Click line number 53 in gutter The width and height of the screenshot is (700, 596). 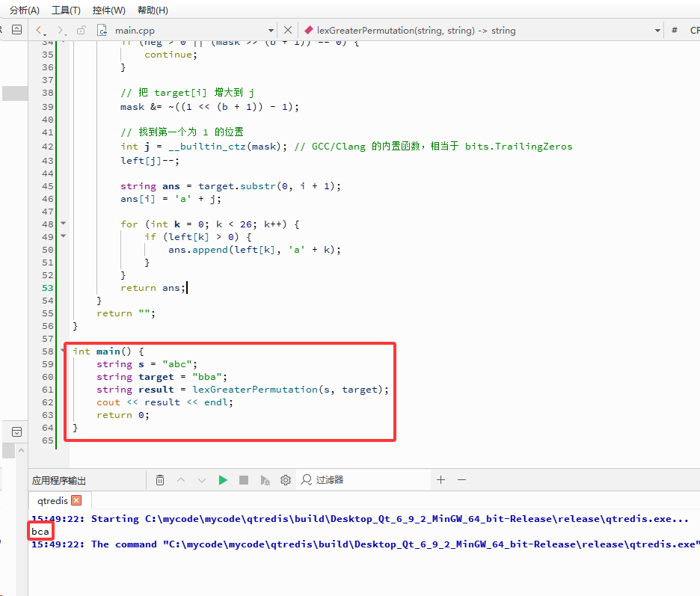pos(48,288)
